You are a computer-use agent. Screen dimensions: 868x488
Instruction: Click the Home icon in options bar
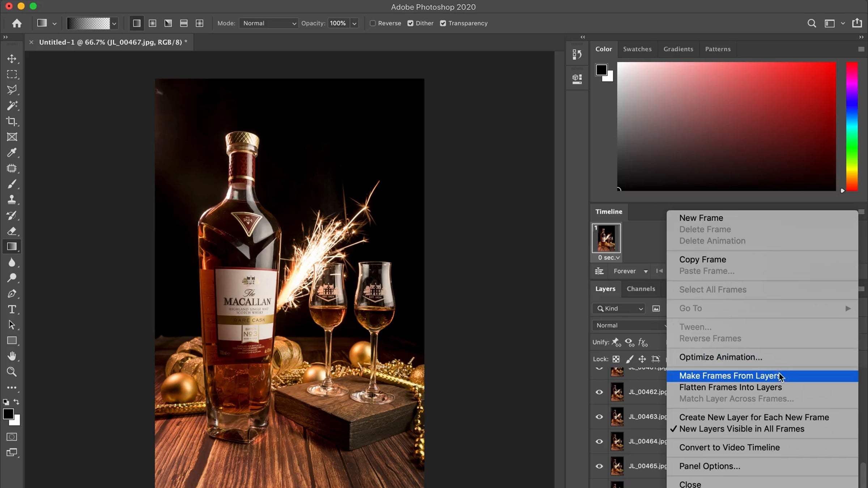coord(17,23)
